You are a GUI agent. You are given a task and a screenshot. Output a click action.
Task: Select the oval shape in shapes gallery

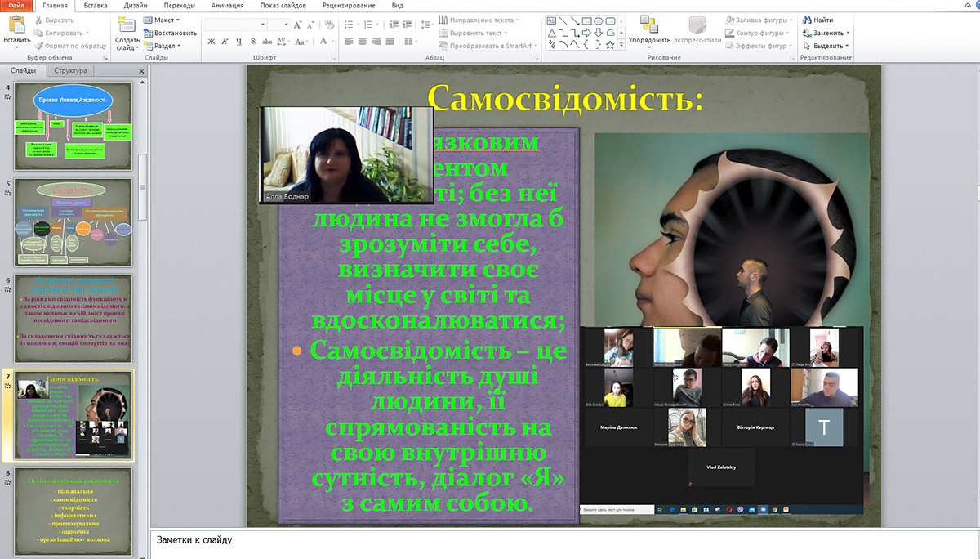(599, 20)
